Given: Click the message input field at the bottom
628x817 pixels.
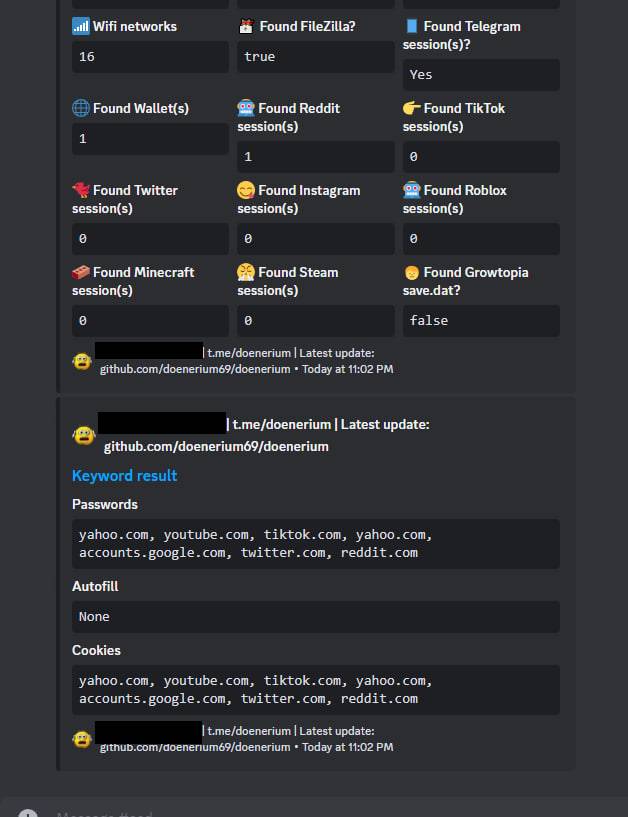Looking at the screenshot, I should tap(300, 812).
